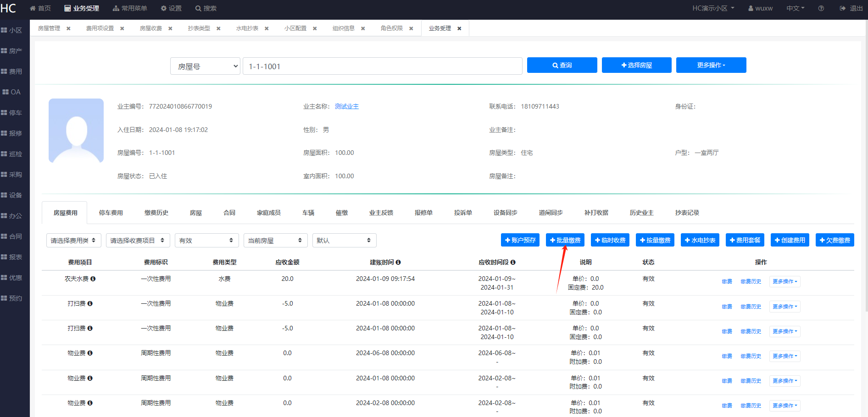Click info icon next to 建账时间 header
This screenshot has height=417, width=868.
click(398, 262)
